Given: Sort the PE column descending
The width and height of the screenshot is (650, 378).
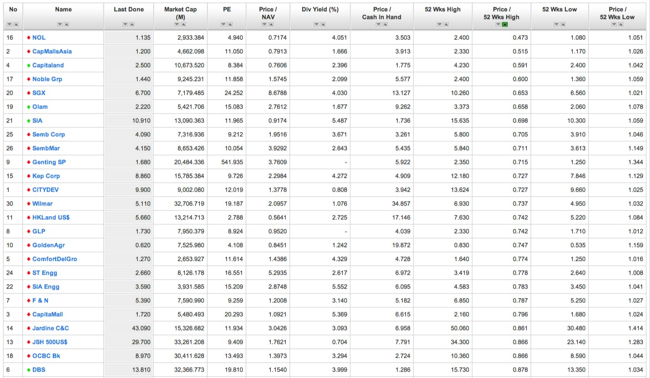Looking at the screenshot, I should (223, 25).
